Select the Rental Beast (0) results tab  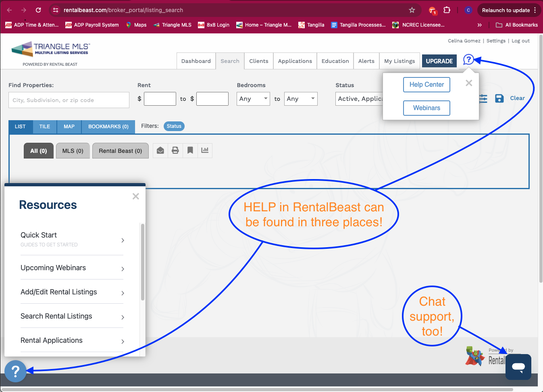click(x=121, y=151)
